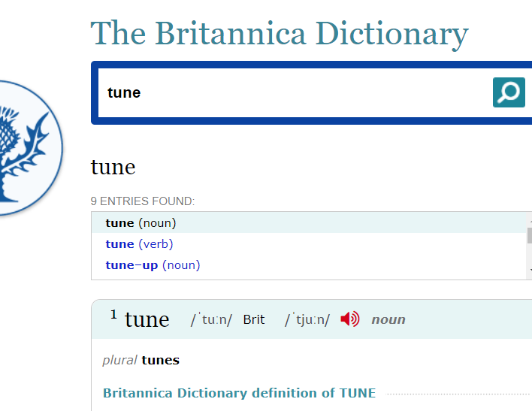
Task: Click the up arrow of entries list scrollbar
Action: coord(530,220)
